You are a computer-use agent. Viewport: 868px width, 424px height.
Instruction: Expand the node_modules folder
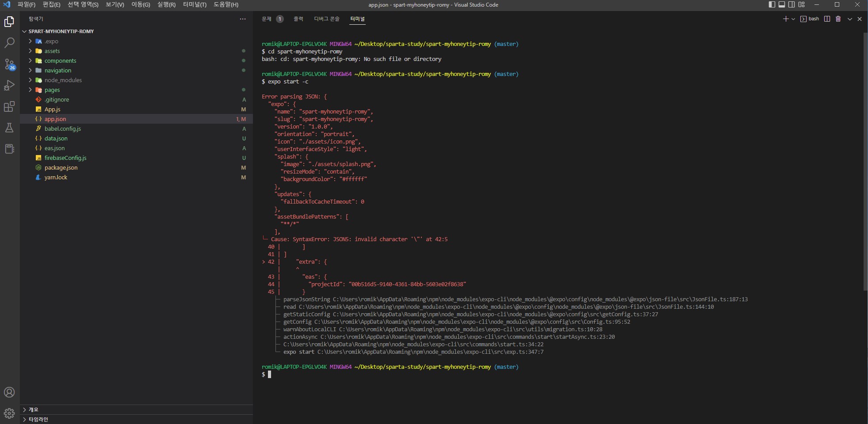137,80
